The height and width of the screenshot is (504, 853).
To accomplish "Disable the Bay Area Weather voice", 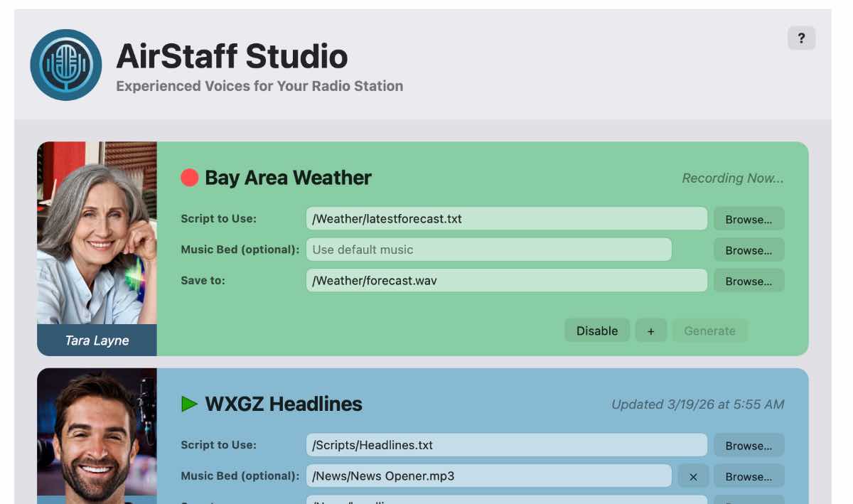I will point(597,331).
